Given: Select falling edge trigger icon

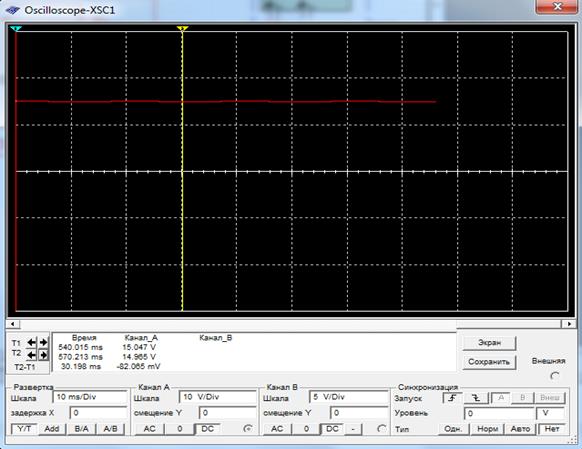Looking at the screenshot, I should click(x=476, y=398).
